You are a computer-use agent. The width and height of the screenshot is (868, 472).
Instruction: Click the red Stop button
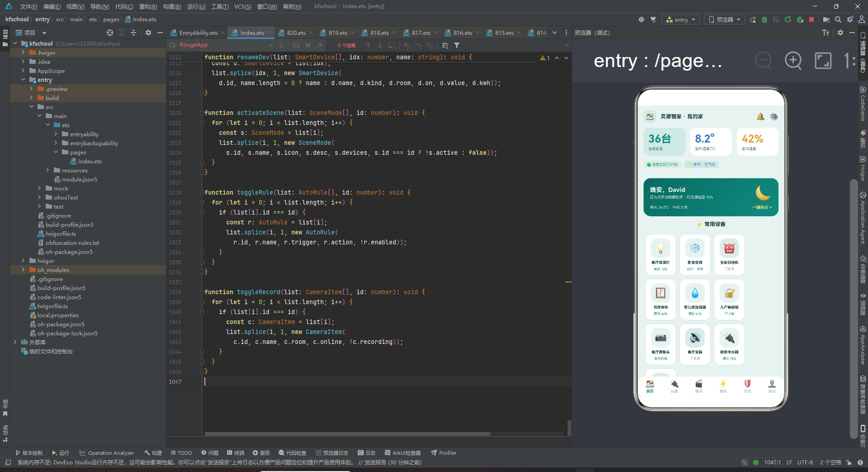click(x=811, y=19)
